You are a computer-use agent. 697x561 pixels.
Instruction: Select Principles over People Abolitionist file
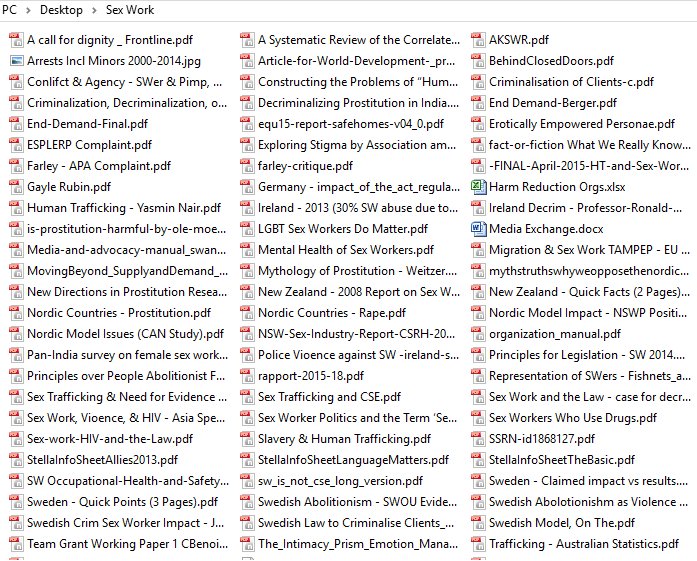[126, 376]
